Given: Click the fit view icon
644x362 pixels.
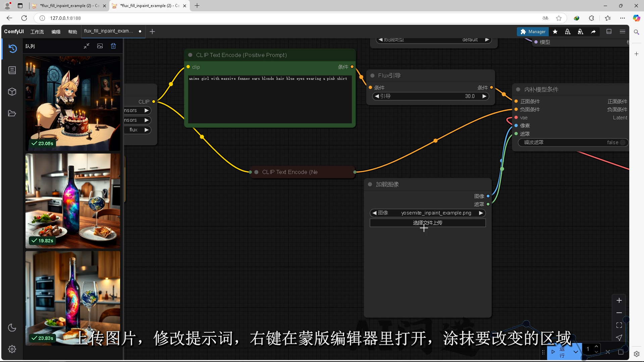Looking at the screenshot, I should 619,325.
